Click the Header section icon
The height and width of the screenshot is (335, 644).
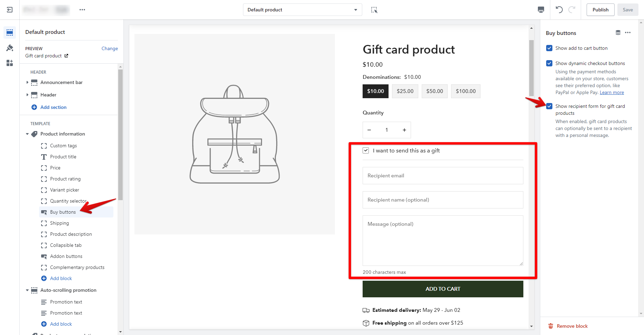tap(34, 95)
